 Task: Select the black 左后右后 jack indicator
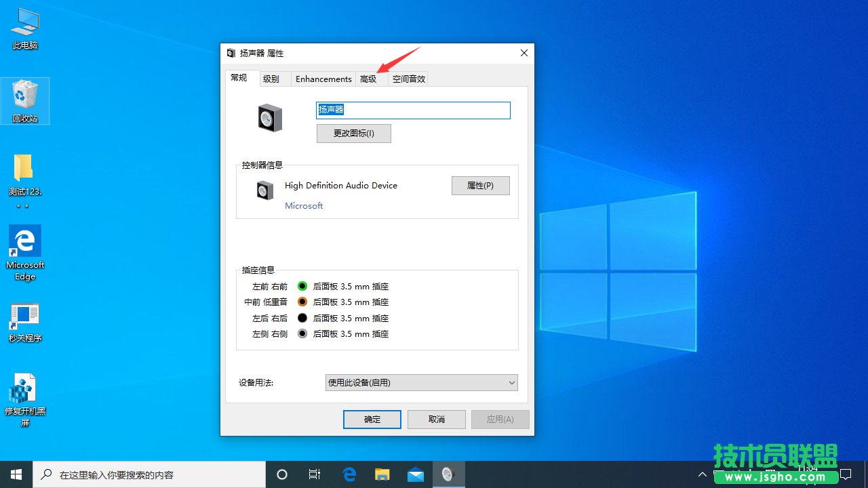coord(302,317)
